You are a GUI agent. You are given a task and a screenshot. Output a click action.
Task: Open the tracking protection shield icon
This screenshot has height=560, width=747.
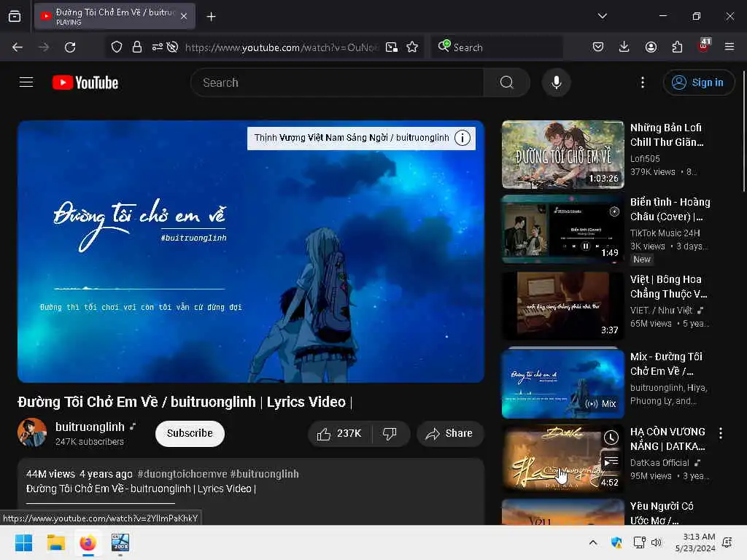[x=117, y=47]
